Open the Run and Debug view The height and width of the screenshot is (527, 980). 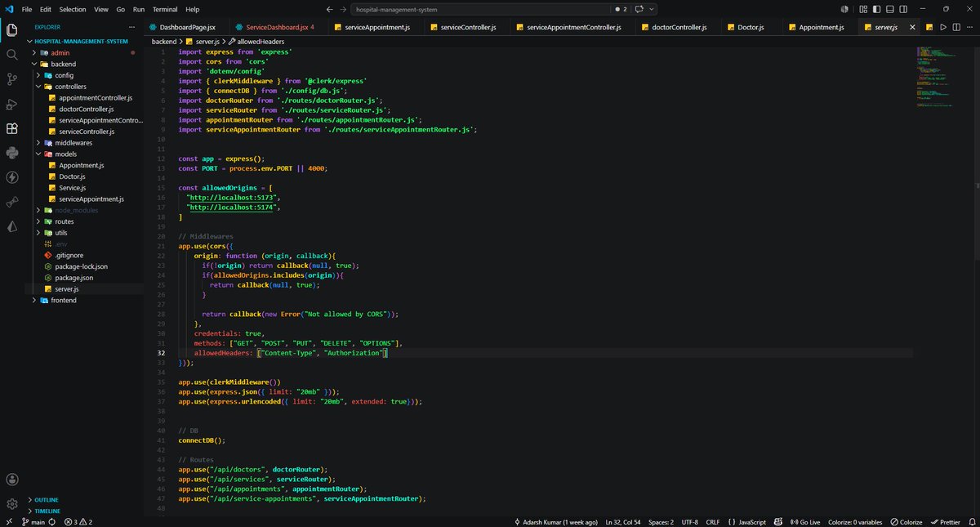(x=11, y=104)
